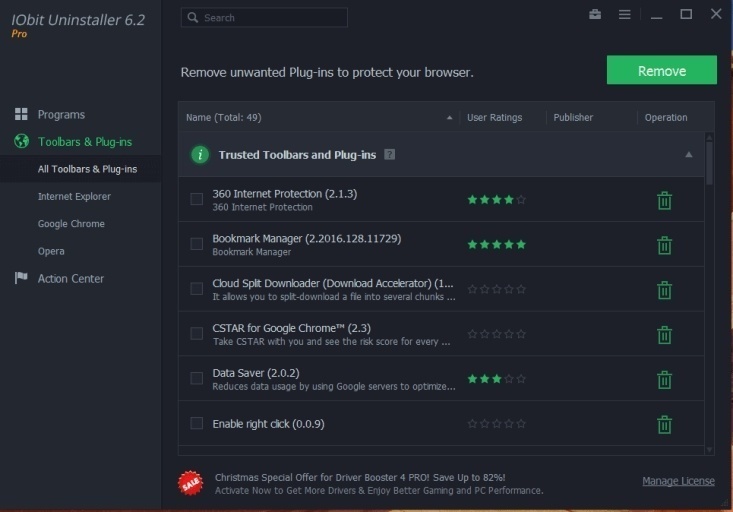Select the Bookmark Manager (2.2016.128.11729) entry
Viewport: 733px width, 512px height.
click(307, 238)
